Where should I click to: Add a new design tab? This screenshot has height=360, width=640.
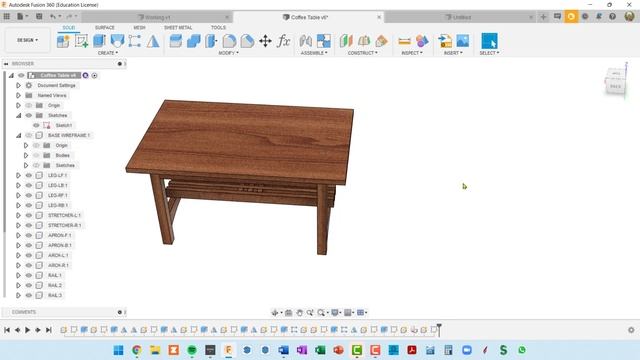click(543, 17)
